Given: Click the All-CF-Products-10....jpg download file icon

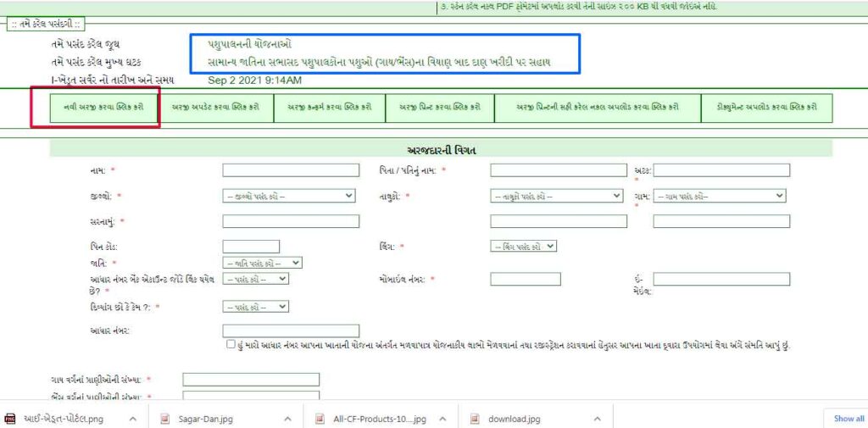Looking at the screenshot, I should pos(320,419).
